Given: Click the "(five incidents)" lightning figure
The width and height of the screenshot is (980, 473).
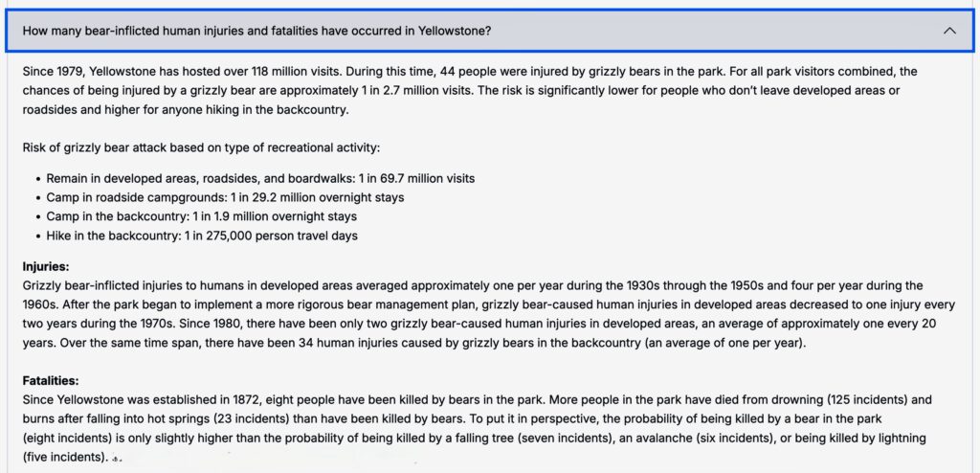Looking at the screenshot, I should click(63, 457).
